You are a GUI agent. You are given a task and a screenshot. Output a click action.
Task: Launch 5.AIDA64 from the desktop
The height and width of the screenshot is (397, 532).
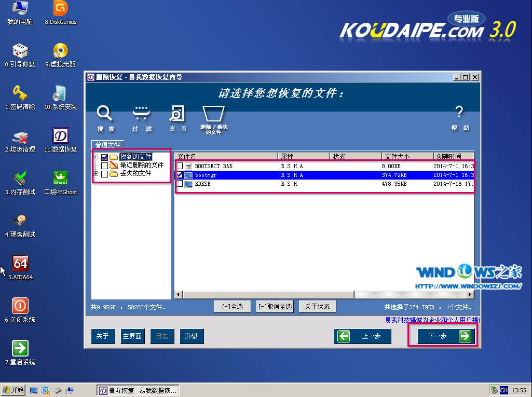click(20, 264)
